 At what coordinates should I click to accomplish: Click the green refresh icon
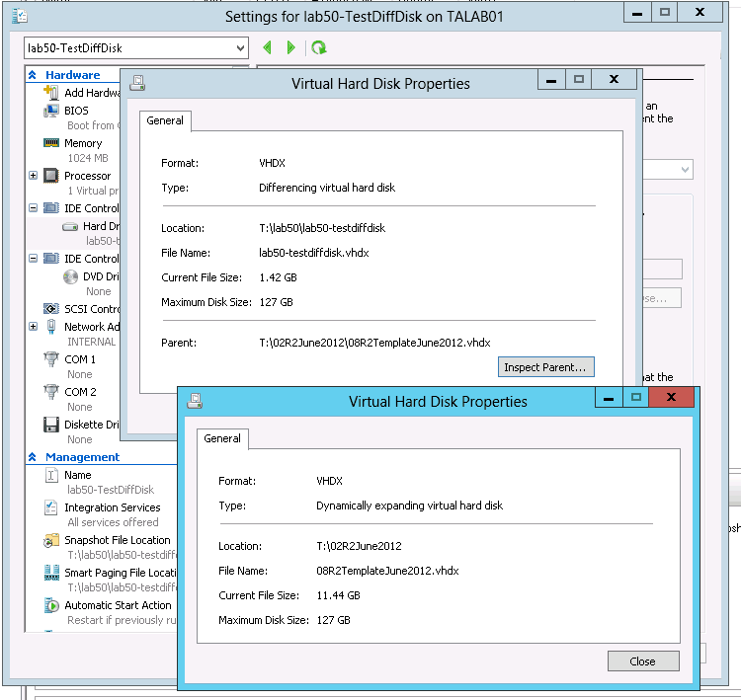coord(318,47)
